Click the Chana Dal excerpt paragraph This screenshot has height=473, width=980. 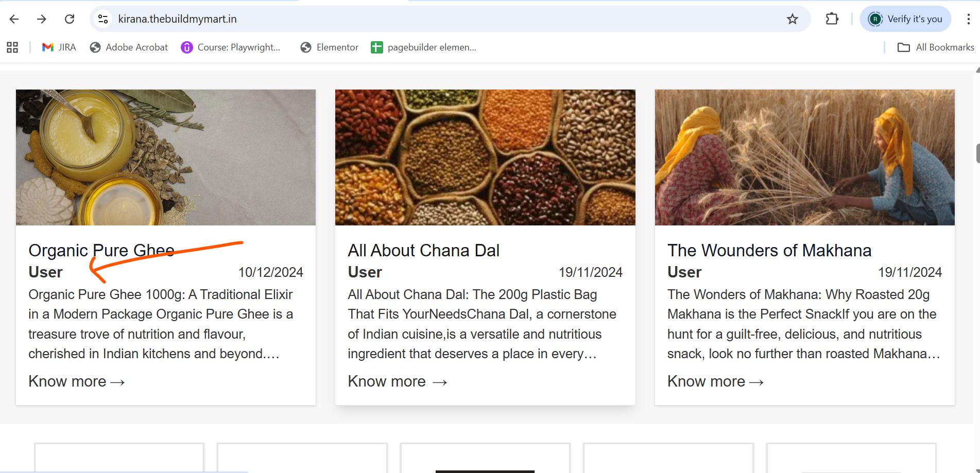click(482, 324)
